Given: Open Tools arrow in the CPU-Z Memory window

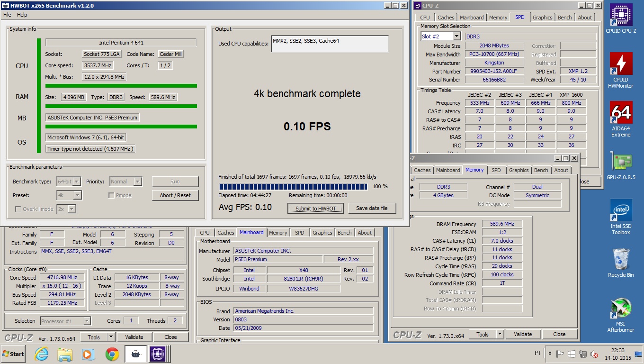Looking at the screenshot, I should 500,334.
